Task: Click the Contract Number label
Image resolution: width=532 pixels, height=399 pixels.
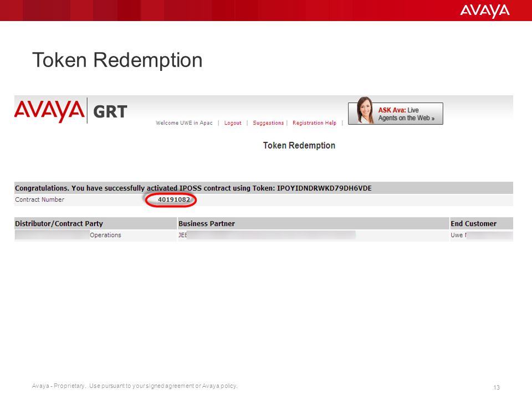Action: 40,199
